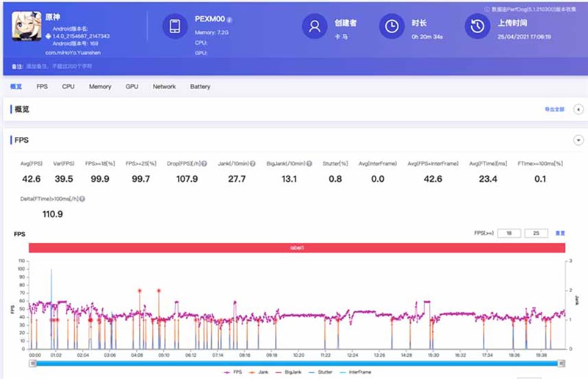Click the Drop(FPS) value 107.9
This screenshot has height=379, width=588.
[187, 179]
